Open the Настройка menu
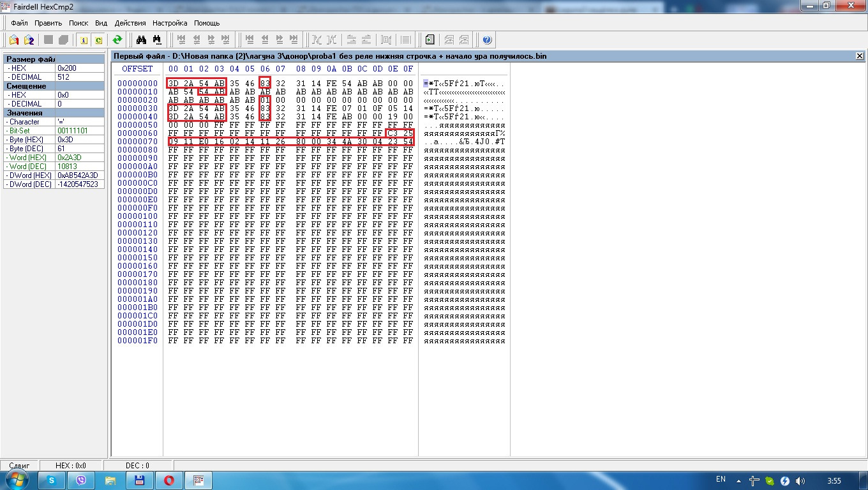This screenshot has height=490, width=868. [x=170, y=22]
